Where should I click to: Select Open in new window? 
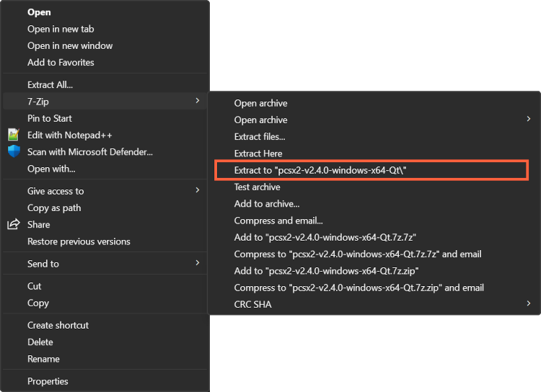point(105,45)
